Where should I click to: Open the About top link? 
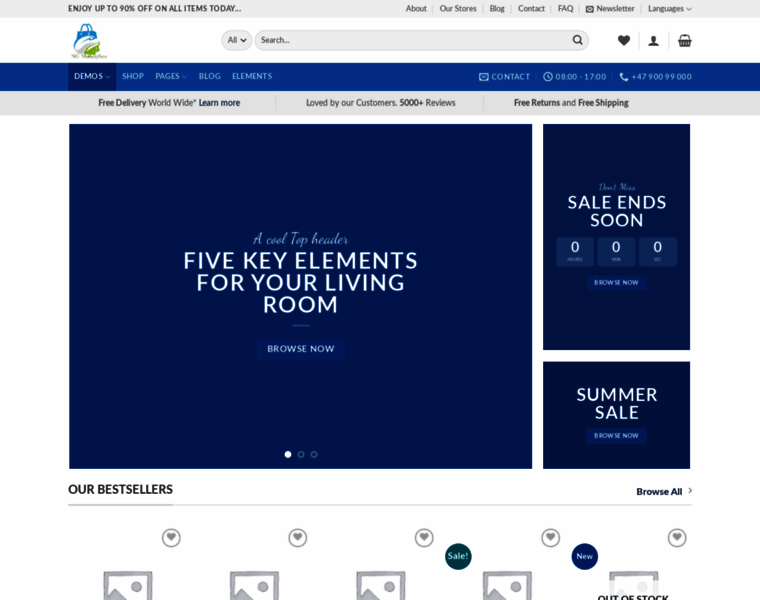point(416,9)
